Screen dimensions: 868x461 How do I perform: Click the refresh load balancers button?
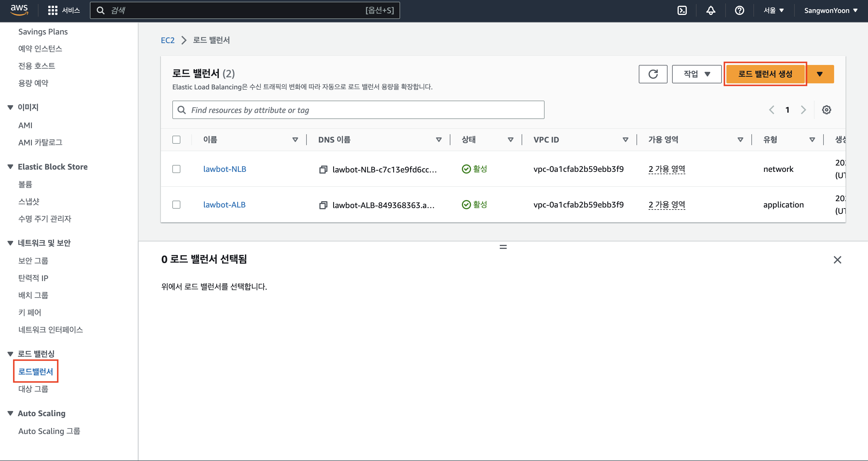[x=653, y=74]
